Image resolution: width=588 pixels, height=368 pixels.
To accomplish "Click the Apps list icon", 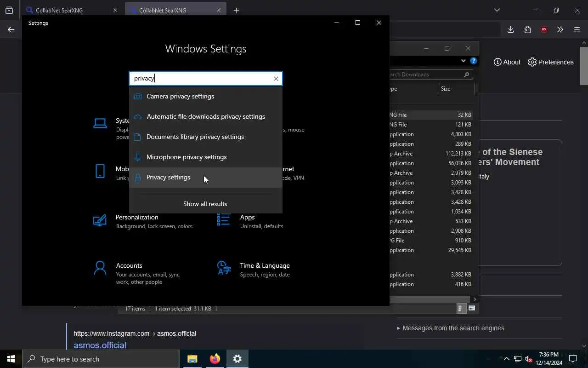I will (x=223, y=220).
